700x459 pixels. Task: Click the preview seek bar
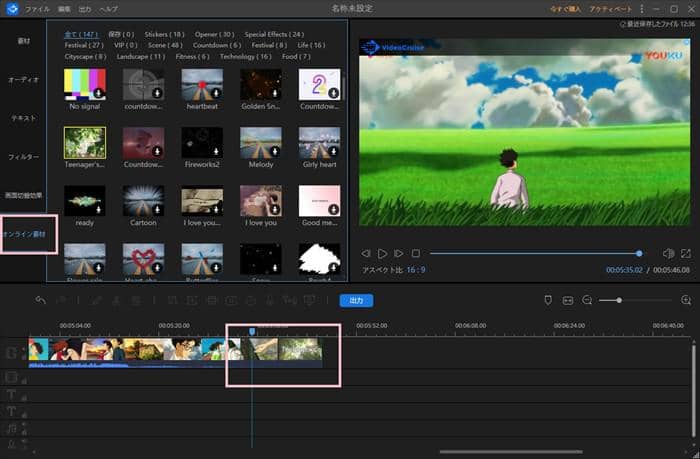point(535,254)
